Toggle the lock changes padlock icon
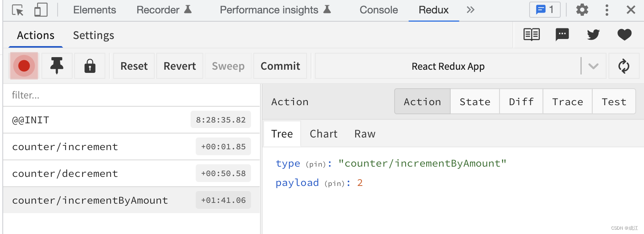 [x=90, y=66]
